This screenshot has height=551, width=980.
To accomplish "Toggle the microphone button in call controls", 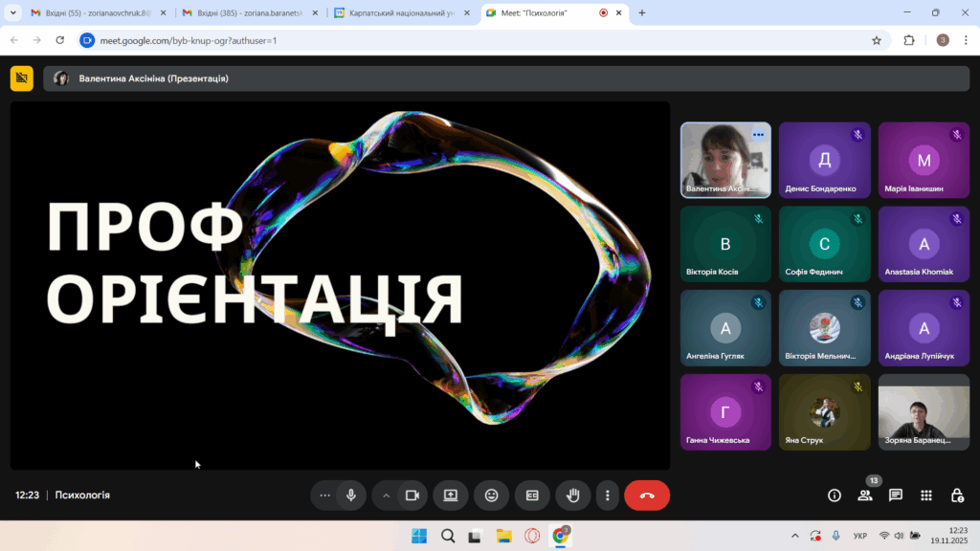I will pos(351,496).
